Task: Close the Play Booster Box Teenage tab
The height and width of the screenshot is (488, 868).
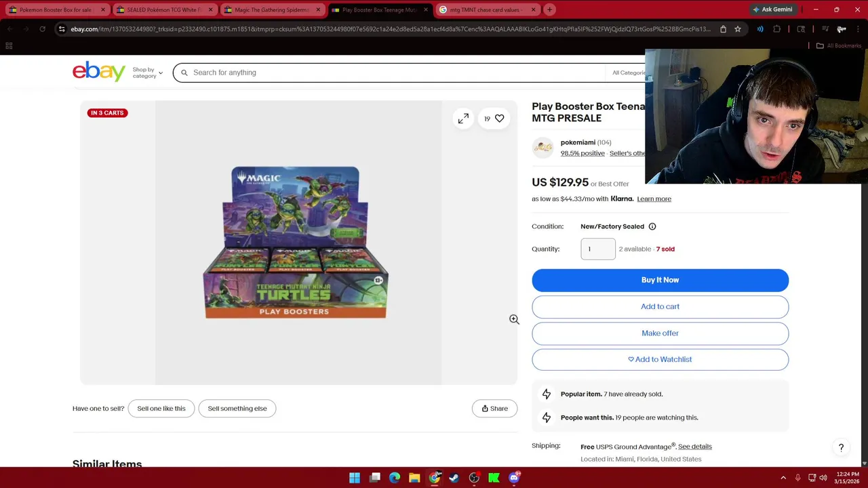Action: [x=426, y=9]
